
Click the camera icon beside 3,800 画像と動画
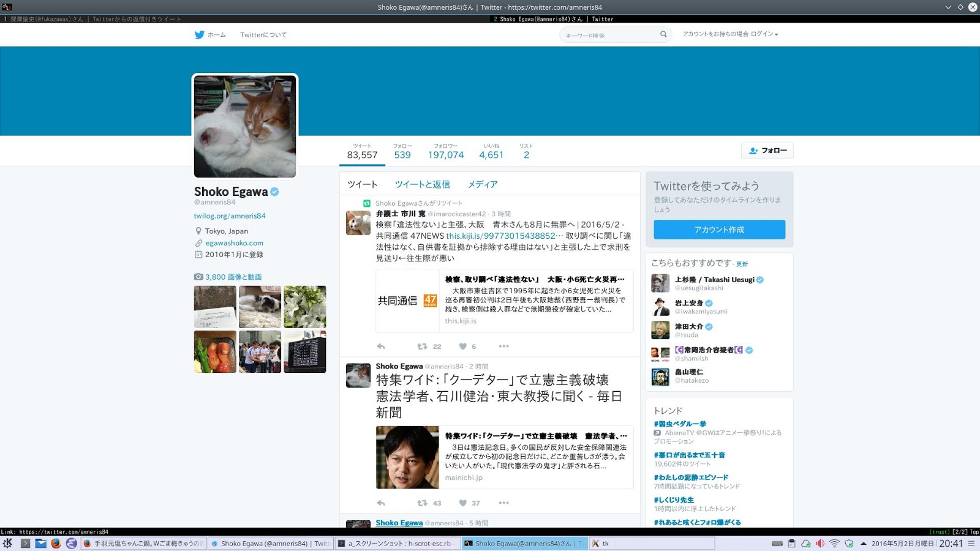click(x=198, y=277)
